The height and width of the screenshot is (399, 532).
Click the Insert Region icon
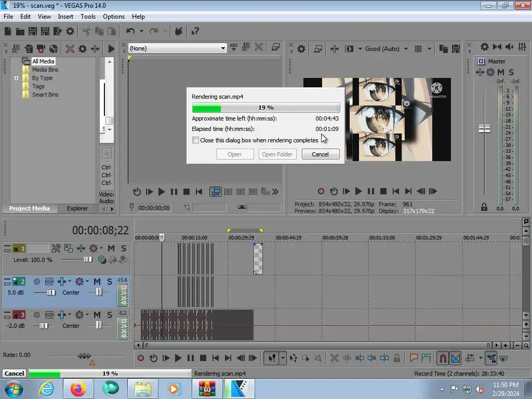426,358
